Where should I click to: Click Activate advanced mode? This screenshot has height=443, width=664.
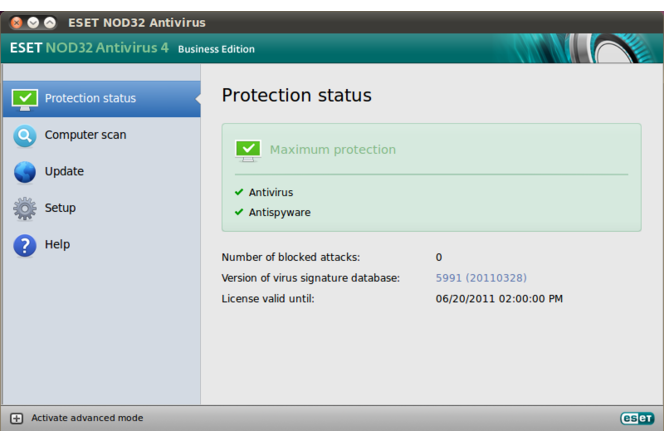tap(87, 418)
